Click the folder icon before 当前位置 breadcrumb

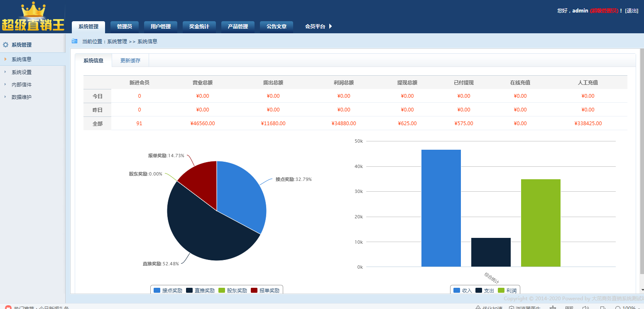coord(75,41)
